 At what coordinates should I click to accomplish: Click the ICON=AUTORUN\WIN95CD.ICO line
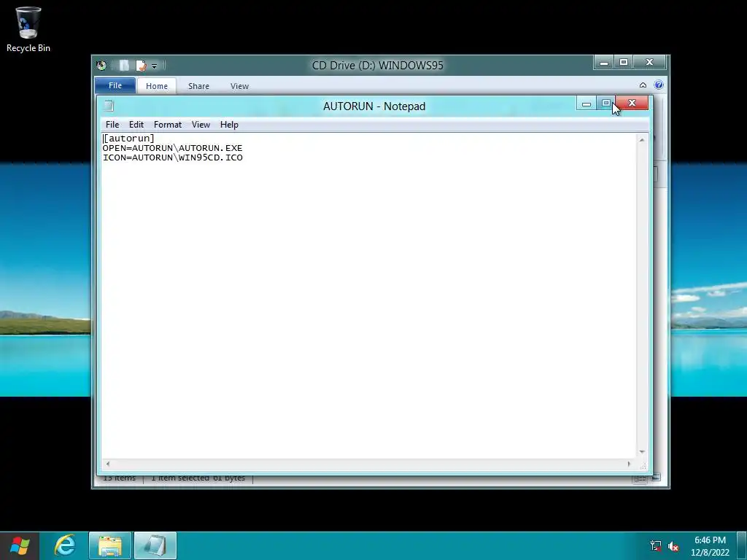[x=172, y=157]
